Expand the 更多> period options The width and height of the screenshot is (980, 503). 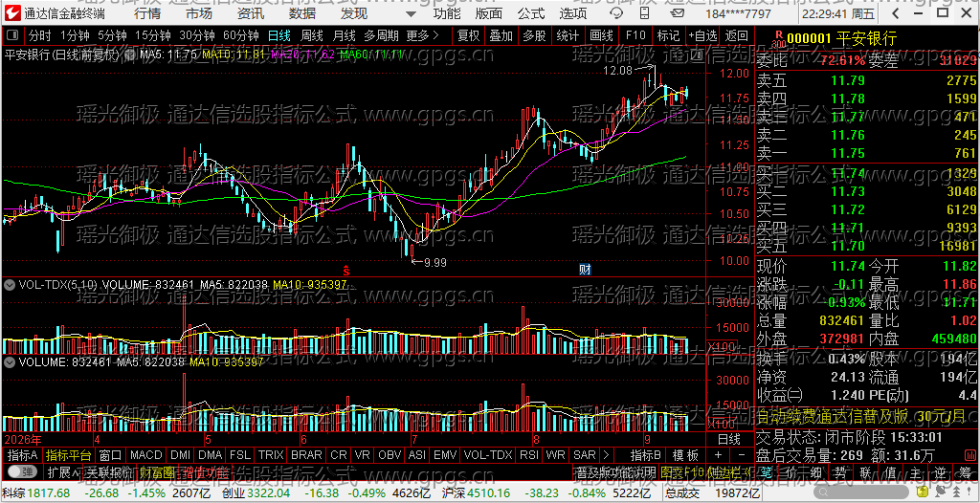tap(422, 35)
